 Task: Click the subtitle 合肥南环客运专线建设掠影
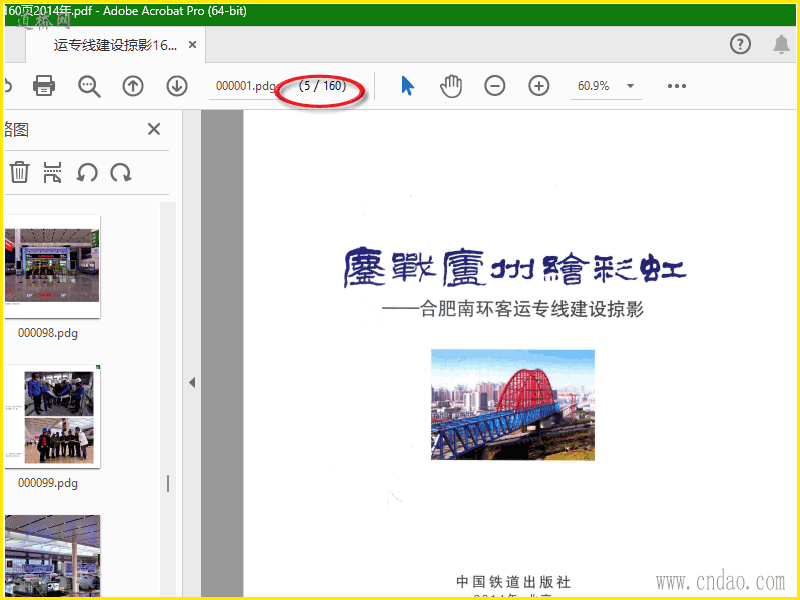tap(532, 309)
